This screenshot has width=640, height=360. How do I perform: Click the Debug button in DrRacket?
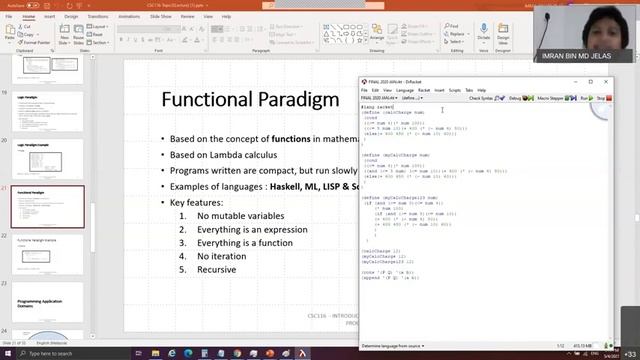click(x=521, y=98)
